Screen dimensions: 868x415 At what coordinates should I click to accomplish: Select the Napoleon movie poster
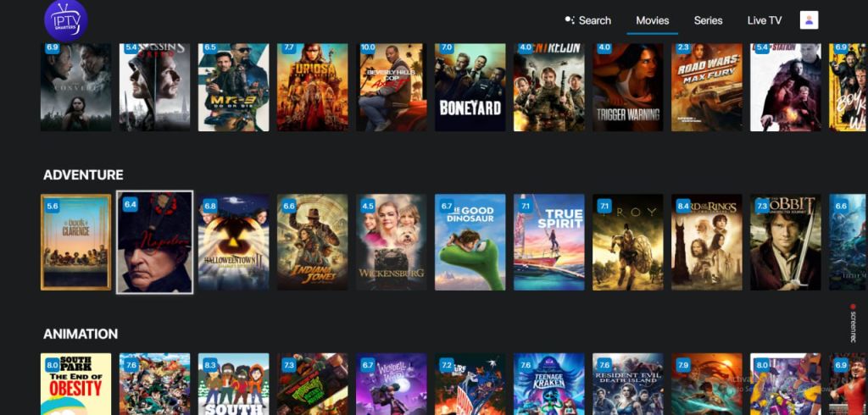point(154,242)
